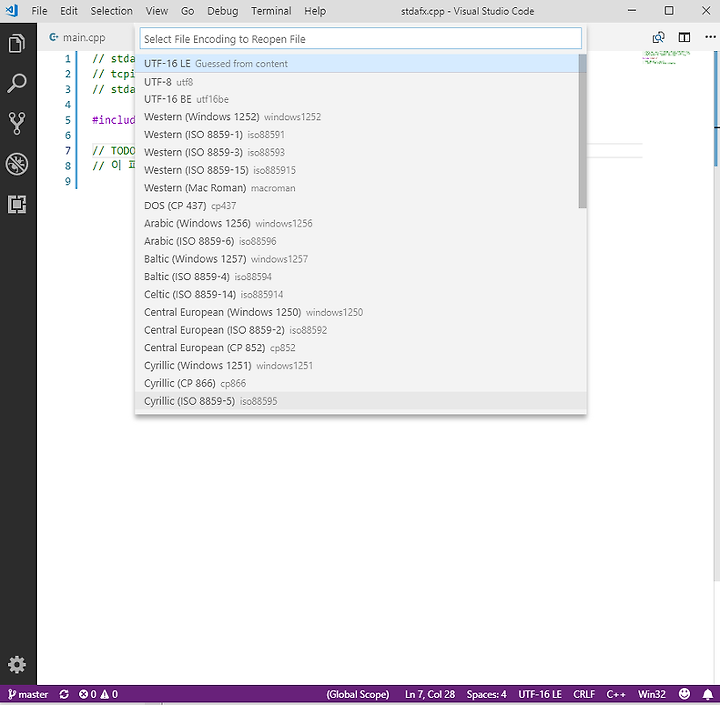Choose Western (Windows 1252) encoding
This screenshot has width=720, height=705.
pyautogui.click(x=357, y=117)
